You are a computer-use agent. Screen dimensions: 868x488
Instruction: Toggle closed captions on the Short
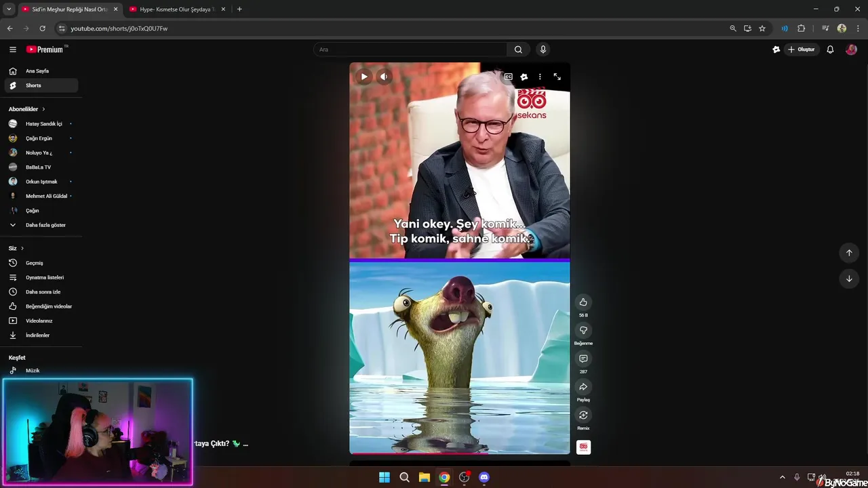(508, 77)
